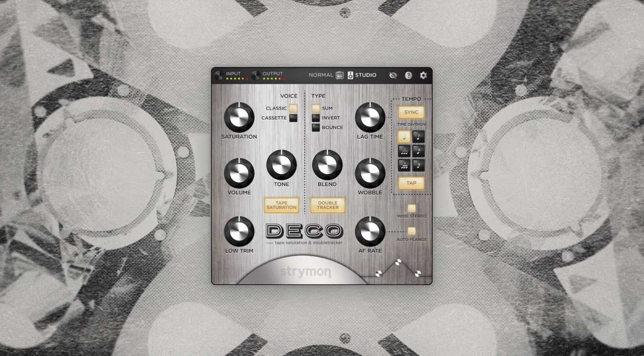Enable the WIDE STEREO toggle

pos(411,207)
